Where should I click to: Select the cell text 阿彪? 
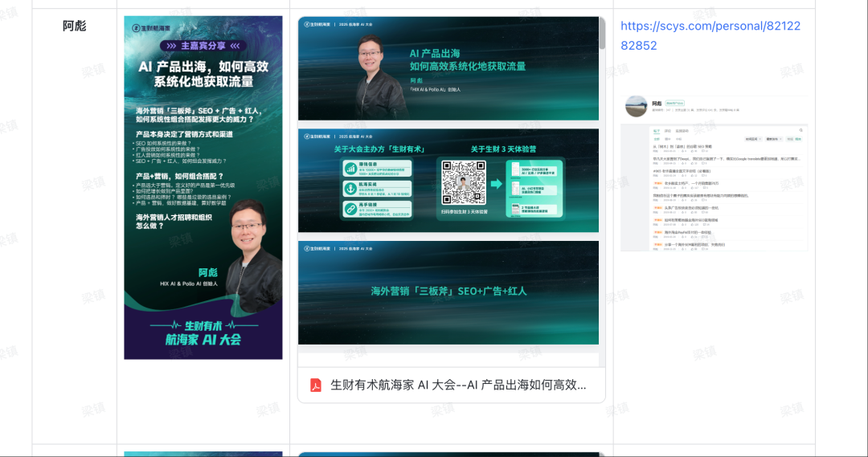click(x=75, y=26)
